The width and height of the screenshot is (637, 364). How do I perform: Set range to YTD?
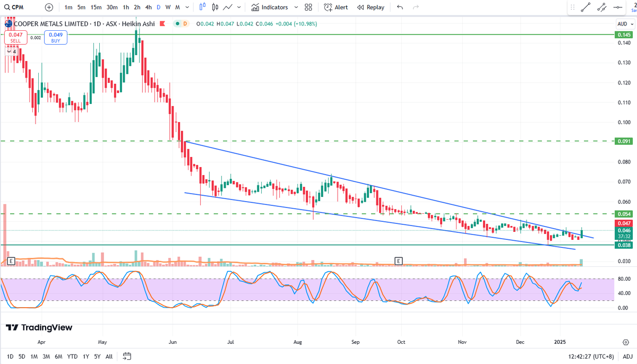(x=73, y=356)
